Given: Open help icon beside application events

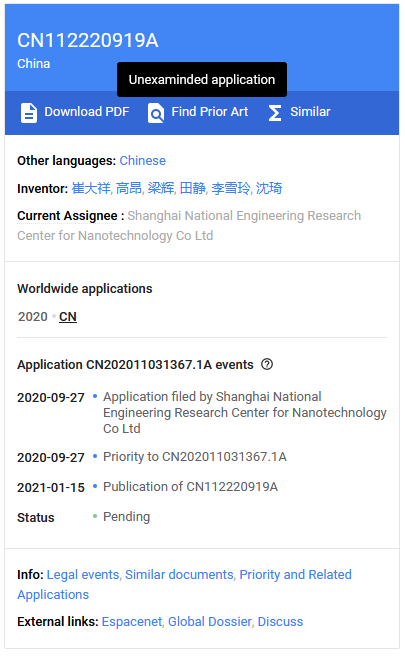Looking at the screenshot, I should click(x=267, y=364).
